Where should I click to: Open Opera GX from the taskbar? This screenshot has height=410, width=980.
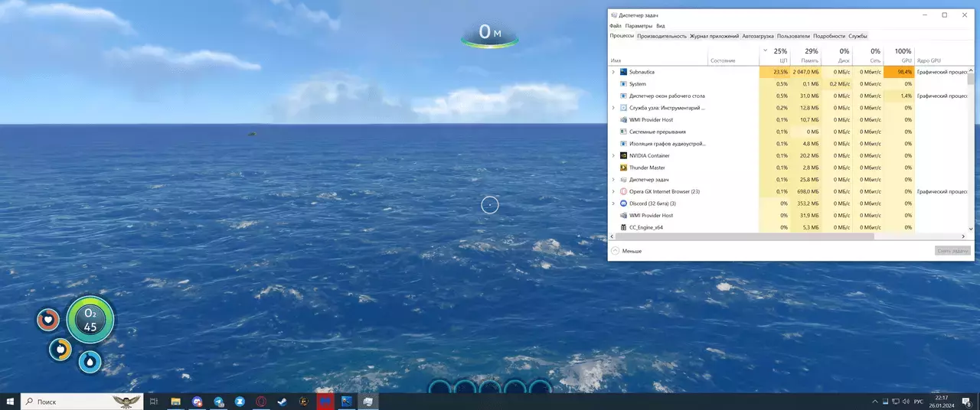click(x=261, y=402)
